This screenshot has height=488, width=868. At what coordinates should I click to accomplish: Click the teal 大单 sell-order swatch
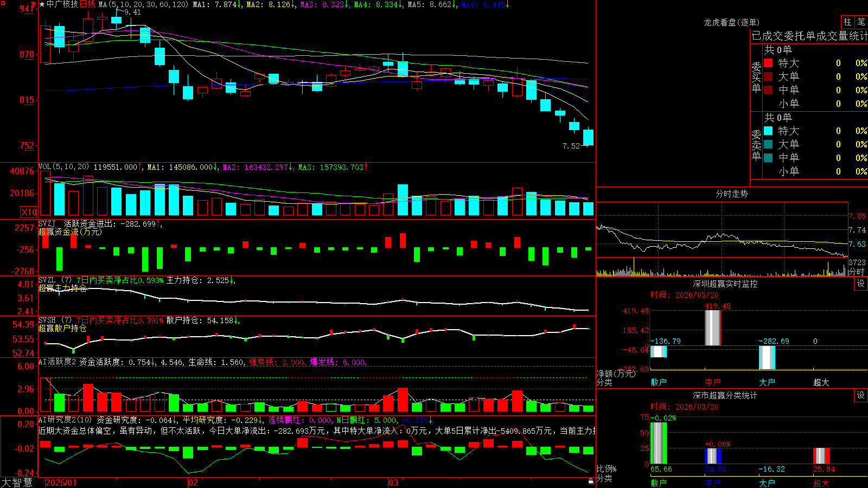[768, 144]
